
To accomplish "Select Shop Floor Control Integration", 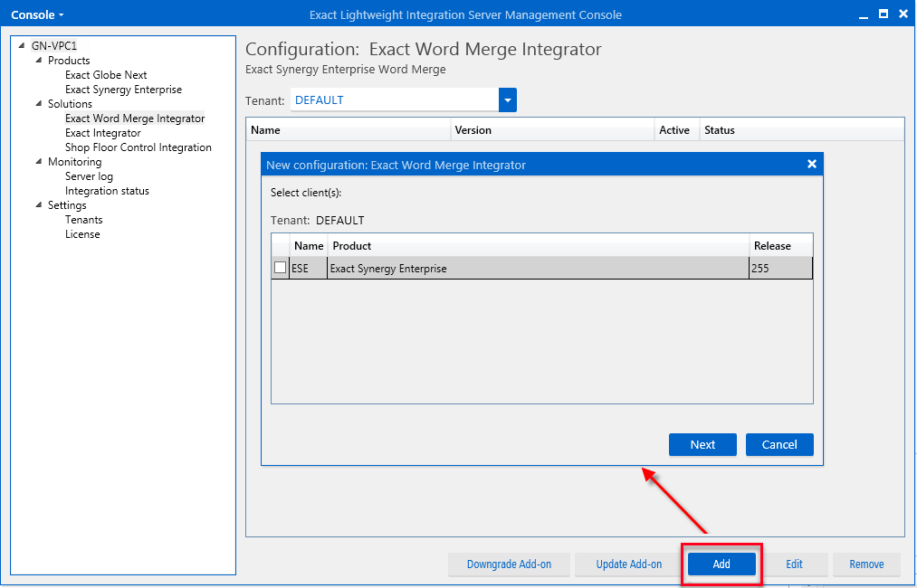I will click(138, 147).
